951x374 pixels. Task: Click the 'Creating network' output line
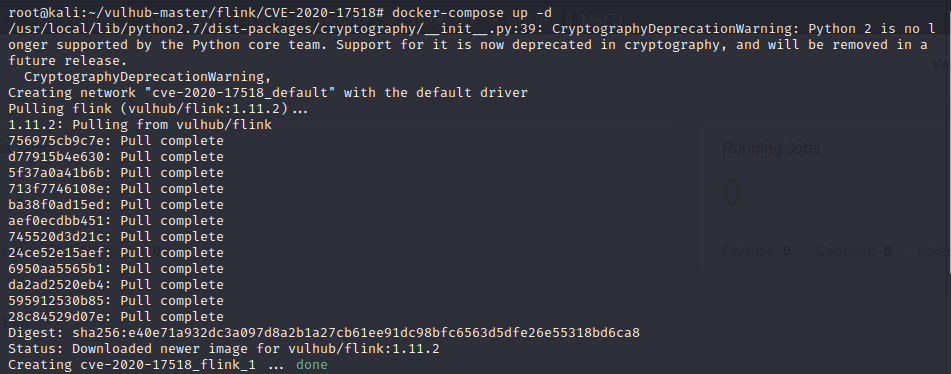268,93
